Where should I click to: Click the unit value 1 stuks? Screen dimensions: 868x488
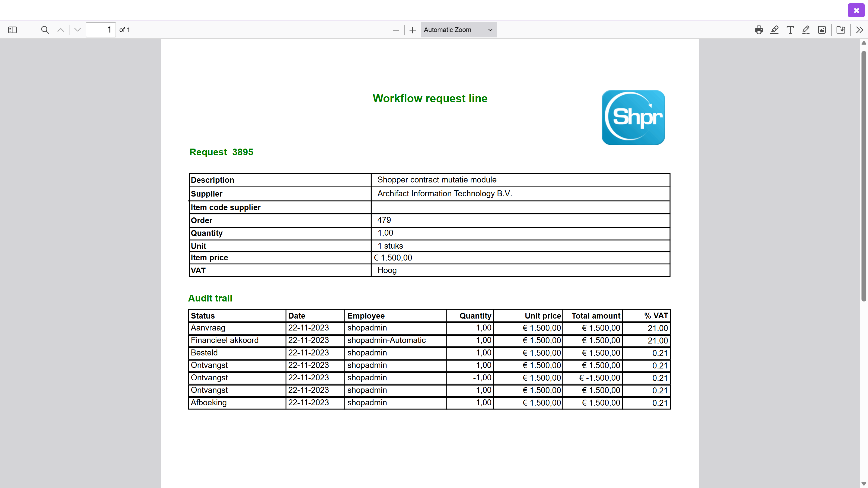(x=390, y=246)
